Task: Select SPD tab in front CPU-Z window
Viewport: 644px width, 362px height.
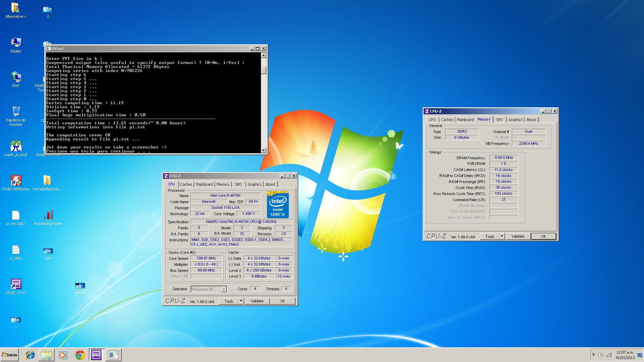Action: (238, 184)
